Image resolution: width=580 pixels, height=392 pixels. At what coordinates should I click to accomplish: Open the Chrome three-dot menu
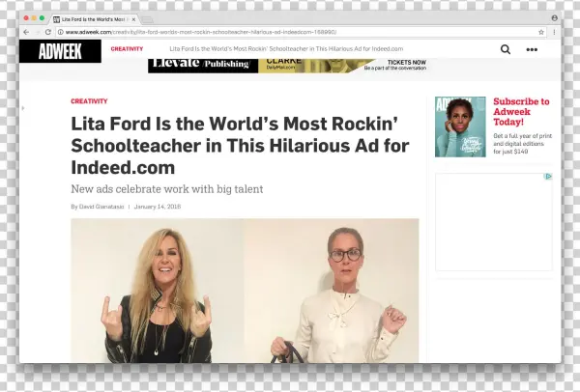(554, 32)
